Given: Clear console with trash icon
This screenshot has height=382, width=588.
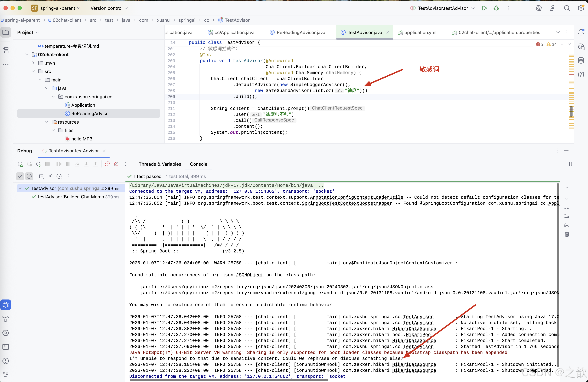Looking at the screenshot, I should tap(567, 234).
